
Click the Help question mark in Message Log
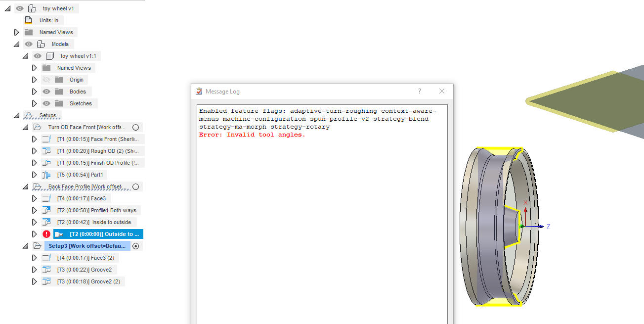(419, 91)
